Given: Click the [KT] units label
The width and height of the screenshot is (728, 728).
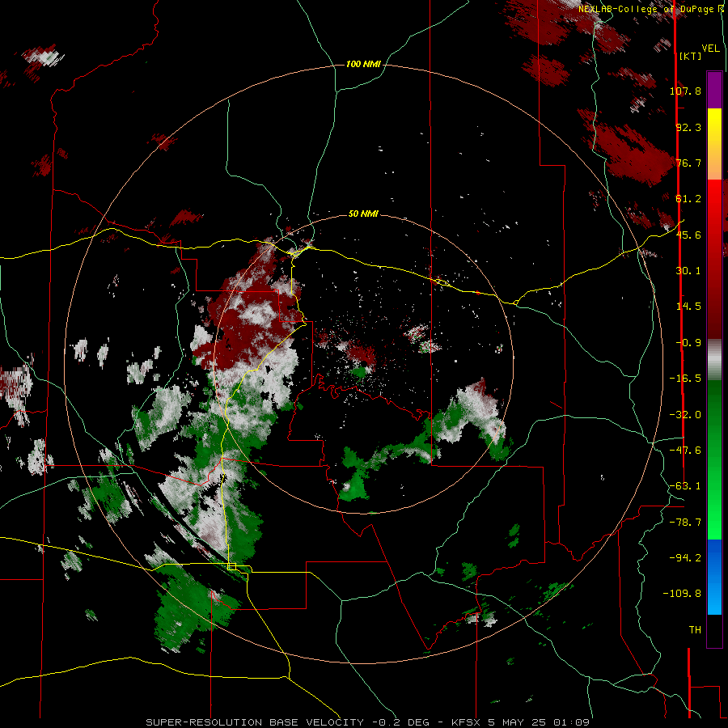Looking at the screenshot, I should tap(690, 56).
